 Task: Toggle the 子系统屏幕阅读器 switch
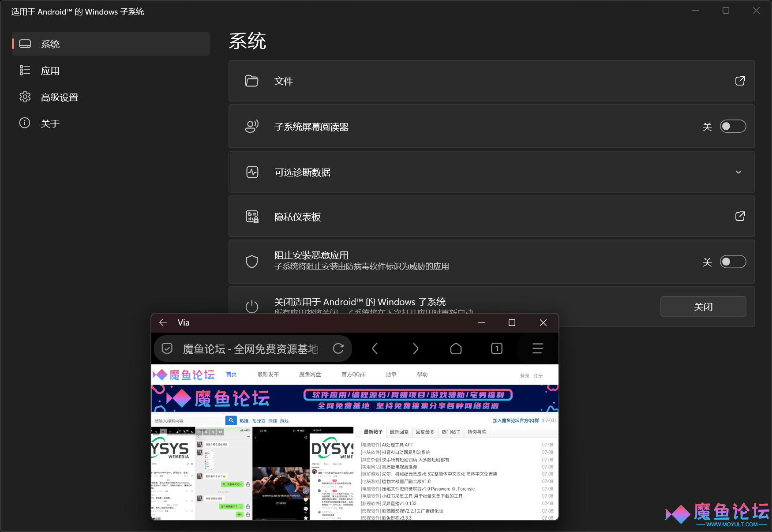coord(733,127)
